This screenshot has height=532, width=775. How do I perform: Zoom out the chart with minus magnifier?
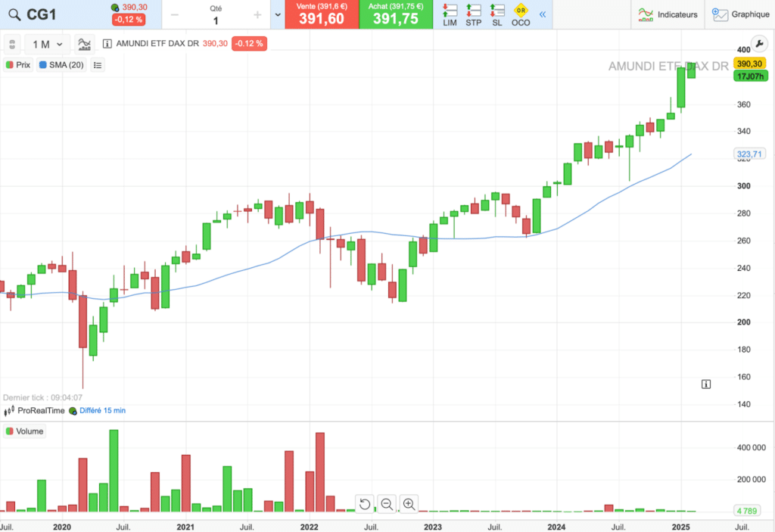[387, 504]
